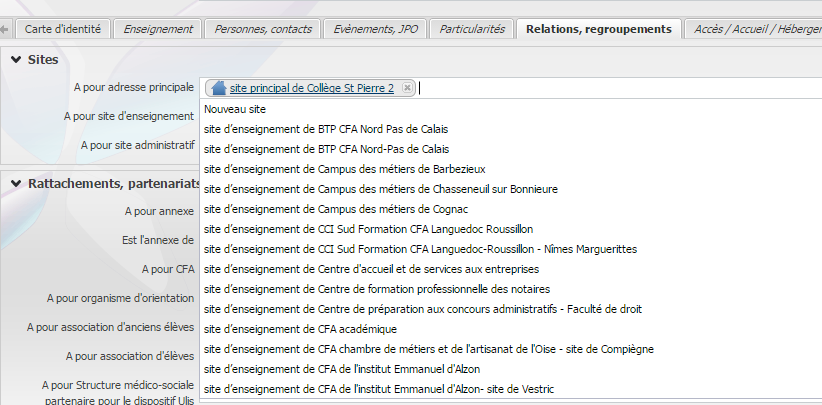Select CFA académique site option

click(300, 328)
